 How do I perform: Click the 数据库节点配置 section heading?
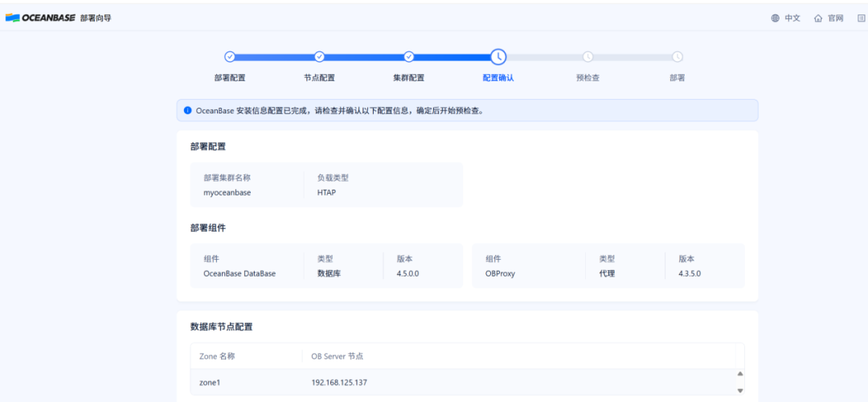coord(222,326)
